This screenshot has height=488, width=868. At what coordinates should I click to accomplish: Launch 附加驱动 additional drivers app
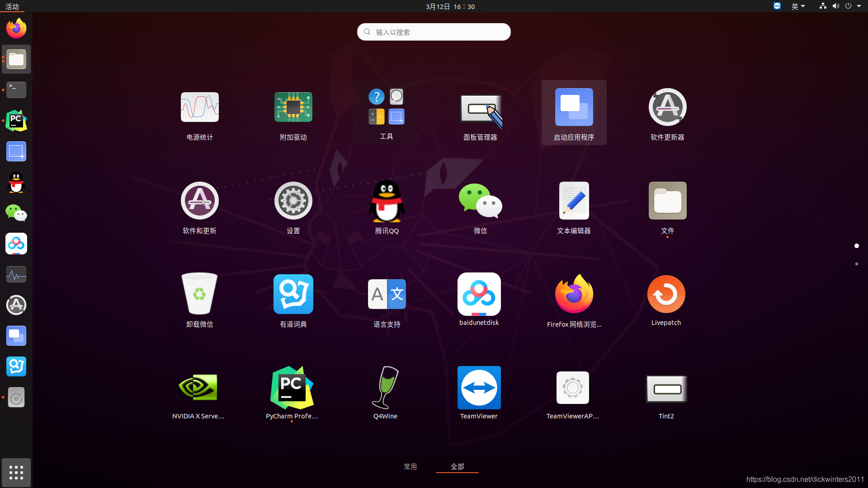click(293, 108)
